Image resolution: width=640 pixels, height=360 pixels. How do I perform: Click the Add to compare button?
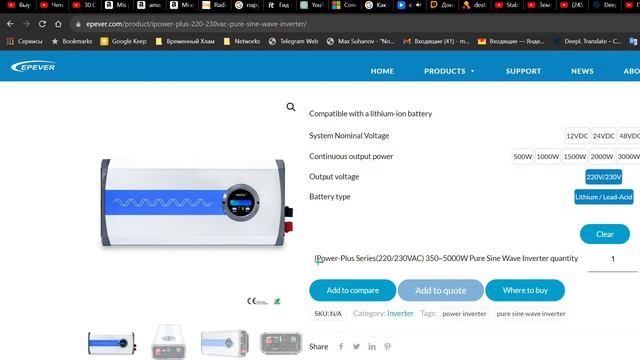click(x=353, y=290)
